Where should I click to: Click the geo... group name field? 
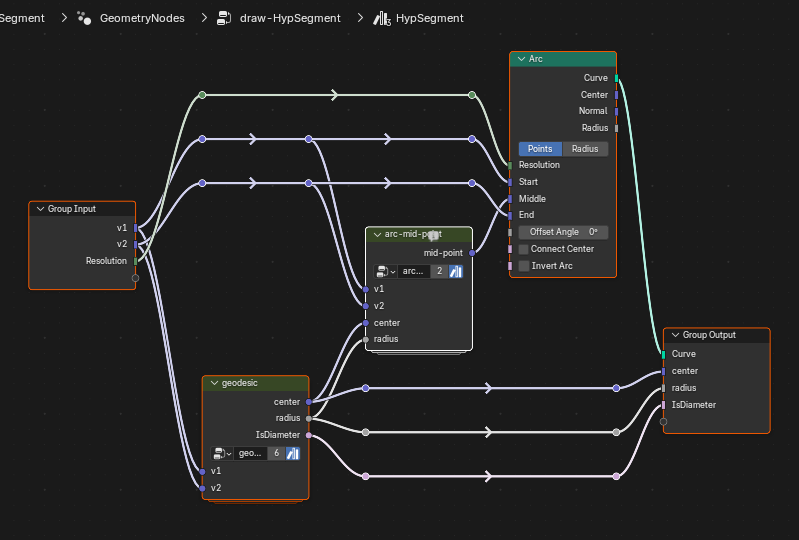250,453
